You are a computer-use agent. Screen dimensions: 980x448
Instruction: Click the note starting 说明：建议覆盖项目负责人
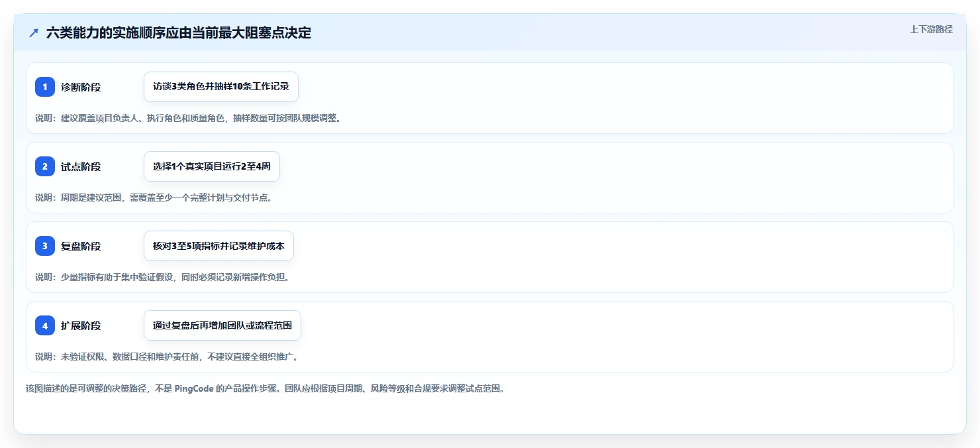point(188,118)
